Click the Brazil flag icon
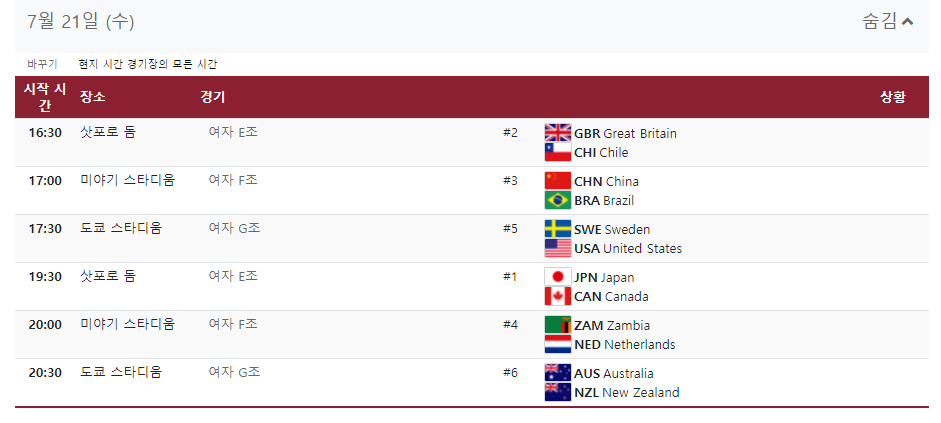941x423 pixels. tap(558, 200)
